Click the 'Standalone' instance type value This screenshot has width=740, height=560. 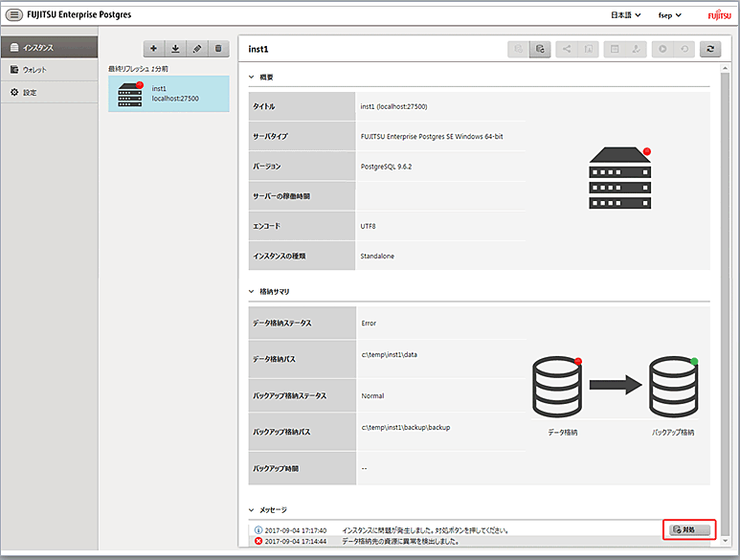coord(377,257)
